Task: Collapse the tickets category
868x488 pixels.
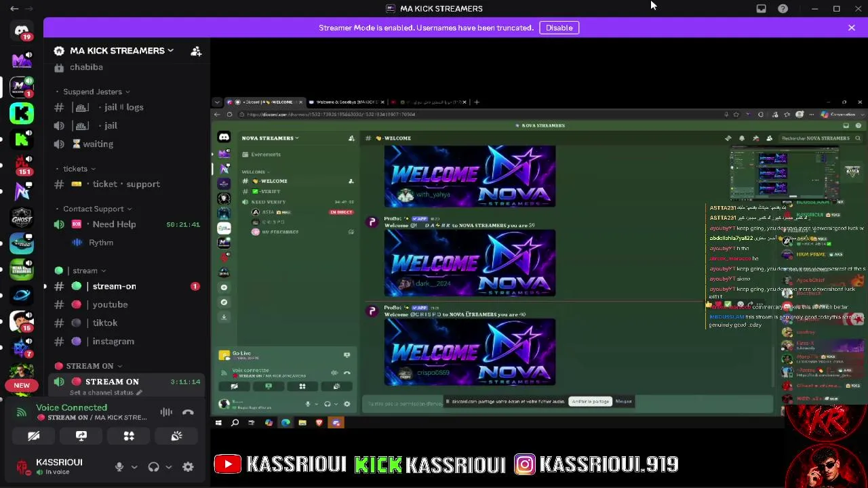Action: 79,169
